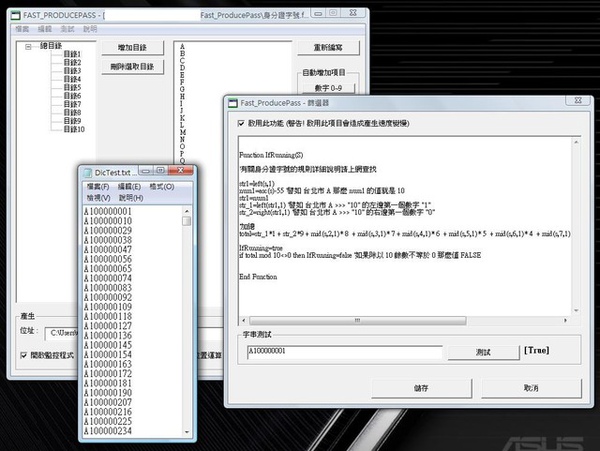The height and width of the screenshot is (451, 600).
Task: Click up arrow of filter script vertical scrollbar
Action: (x=576, y=142)
